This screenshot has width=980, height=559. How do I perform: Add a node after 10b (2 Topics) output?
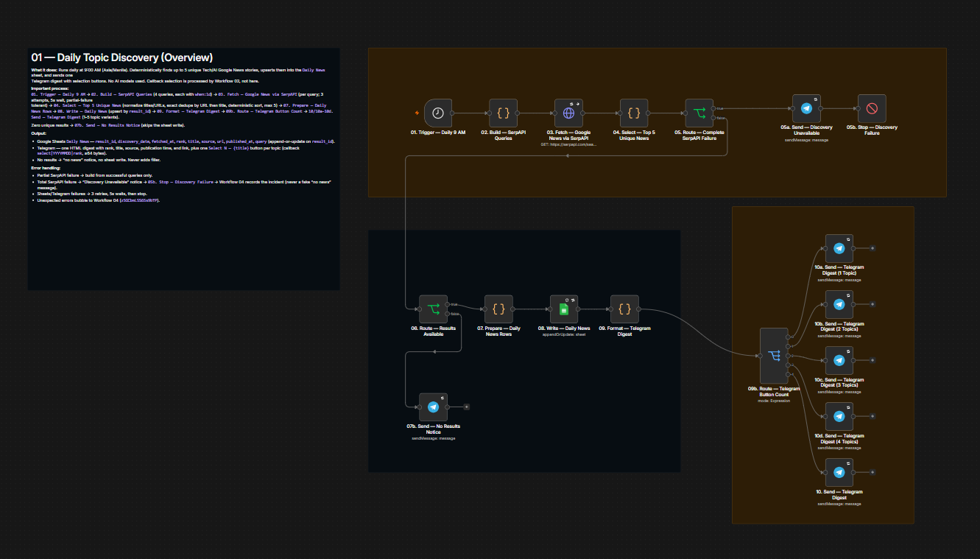pyautogui.click(x=873, y=304)
